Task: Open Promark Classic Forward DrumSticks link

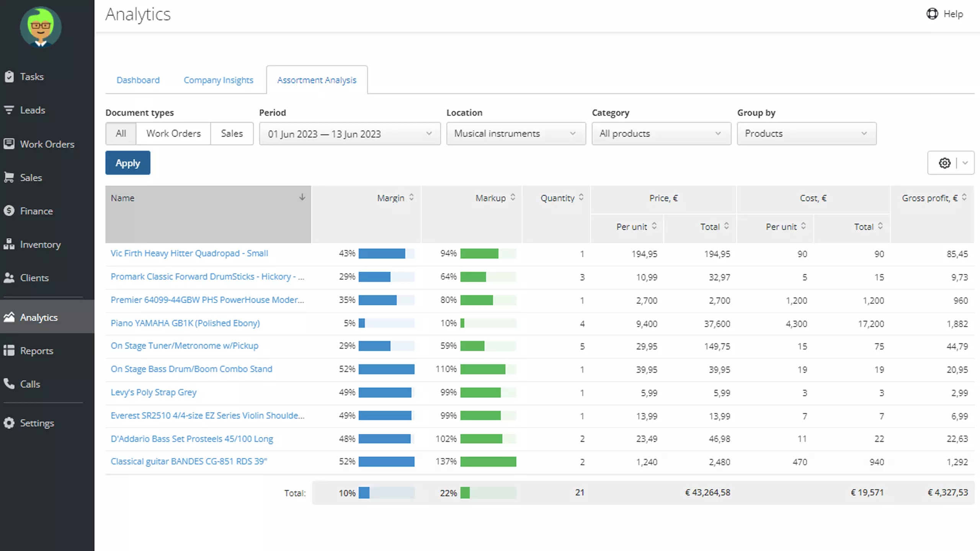Action: click(x=207, y=277)
